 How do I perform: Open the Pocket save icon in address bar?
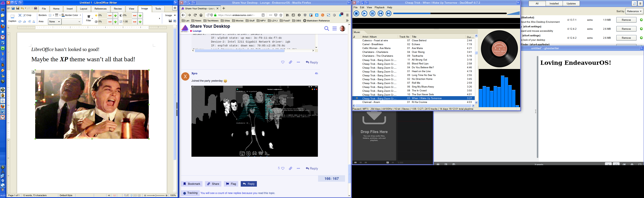tap(276, 15)
